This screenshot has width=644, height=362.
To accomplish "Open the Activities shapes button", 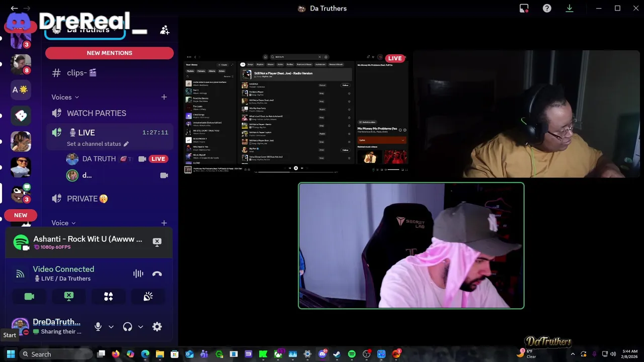I will pos(108,297).
